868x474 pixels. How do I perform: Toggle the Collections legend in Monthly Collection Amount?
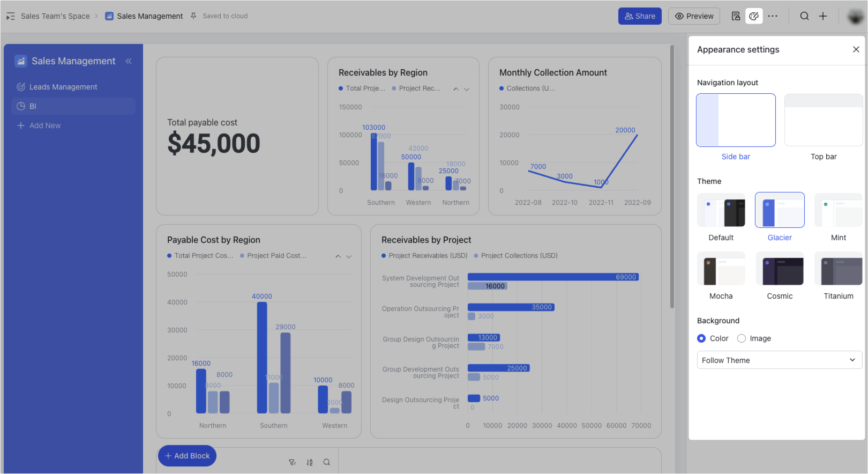coord(527,88)
